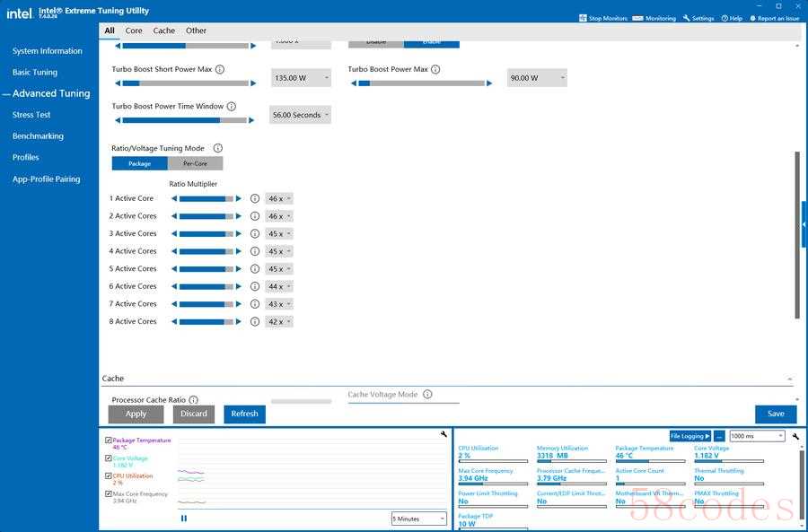Open graph panel wrench settings icon
This screenshot has height=532, width=808.
click(444, 434)
